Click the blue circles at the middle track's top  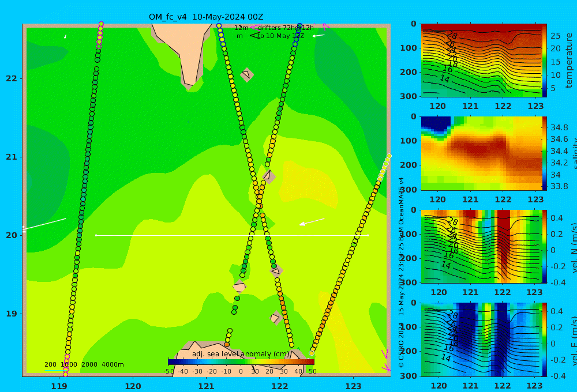point(221,35)
